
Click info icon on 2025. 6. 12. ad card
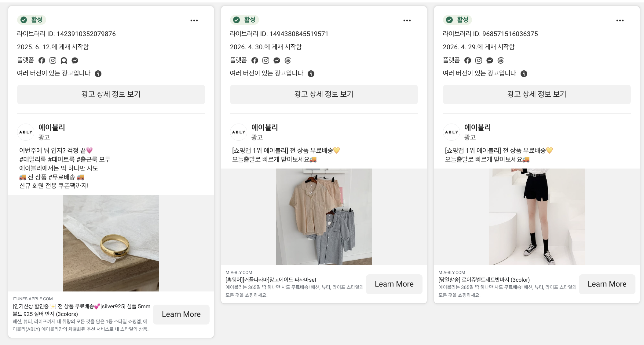coord(98,73)
